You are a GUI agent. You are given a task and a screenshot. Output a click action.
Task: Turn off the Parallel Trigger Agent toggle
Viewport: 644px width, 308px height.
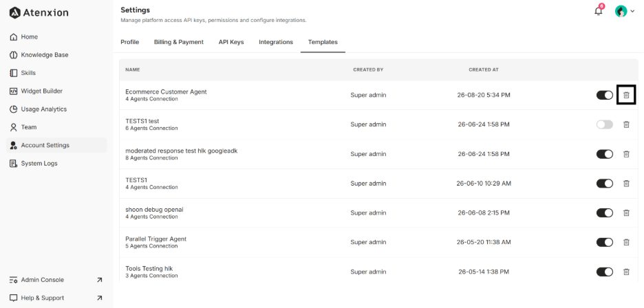[605, 242]
